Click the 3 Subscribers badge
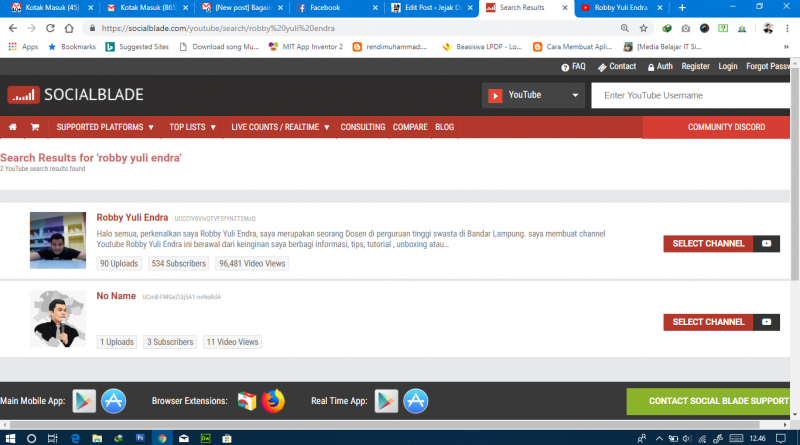The height and width of the screenshot is (445, 800). 170,342
